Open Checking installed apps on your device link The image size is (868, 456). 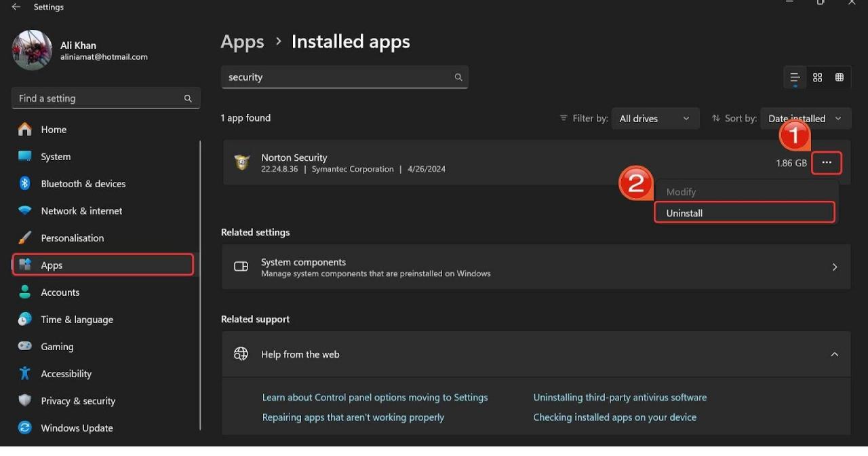tap(614, 417)
